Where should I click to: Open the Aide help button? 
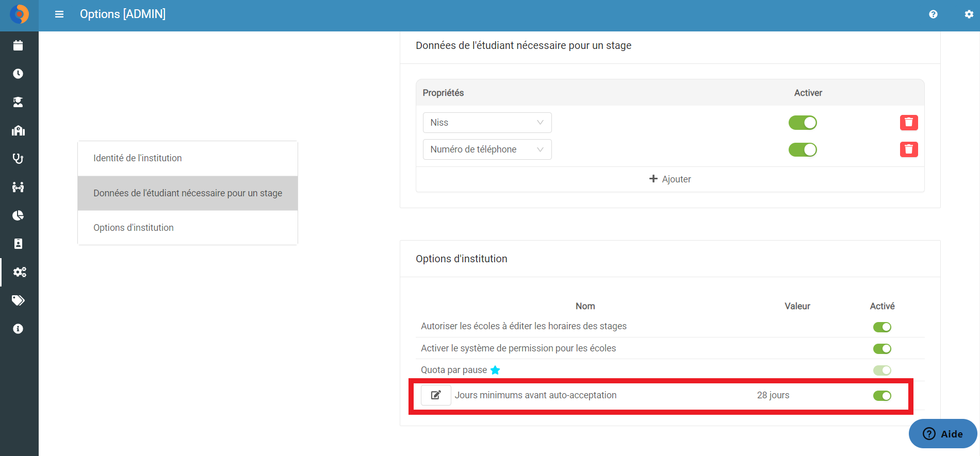point(943,434)
